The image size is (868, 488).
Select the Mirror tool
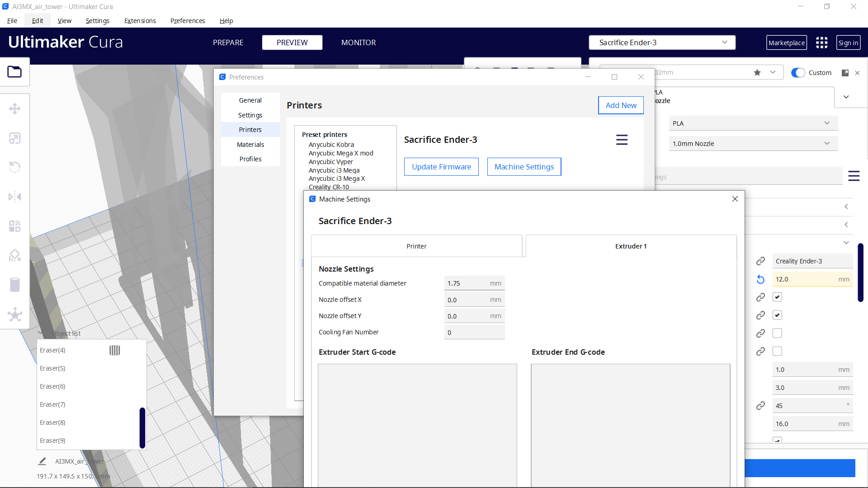(x=15, y=197)
